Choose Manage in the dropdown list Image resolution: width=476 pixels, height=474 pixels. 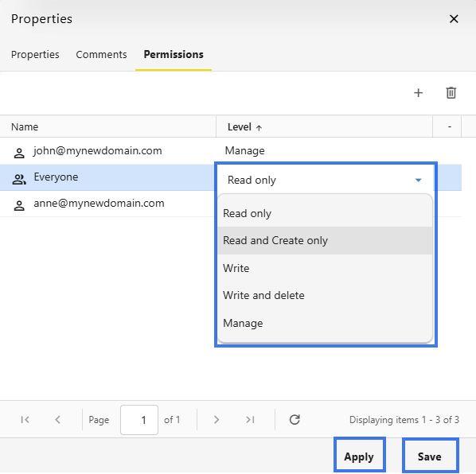coord(325,323)
